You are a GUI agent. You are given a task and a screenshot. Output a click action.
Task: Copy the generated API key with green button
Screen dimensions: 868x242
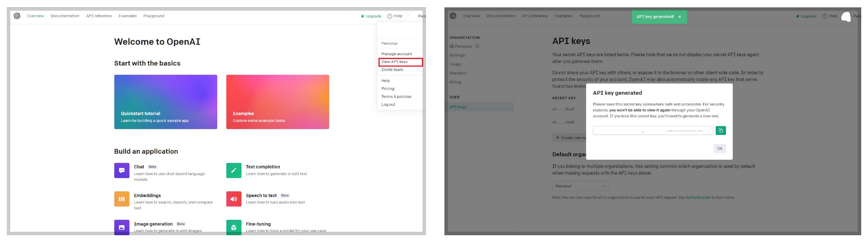click(721, 130)
